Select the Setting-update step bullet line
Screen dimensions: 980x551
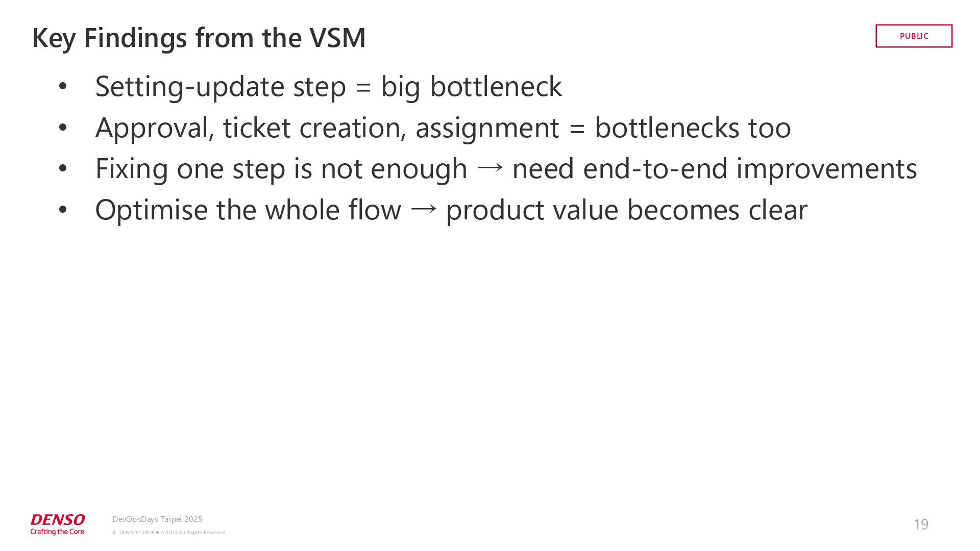point(328,87)
